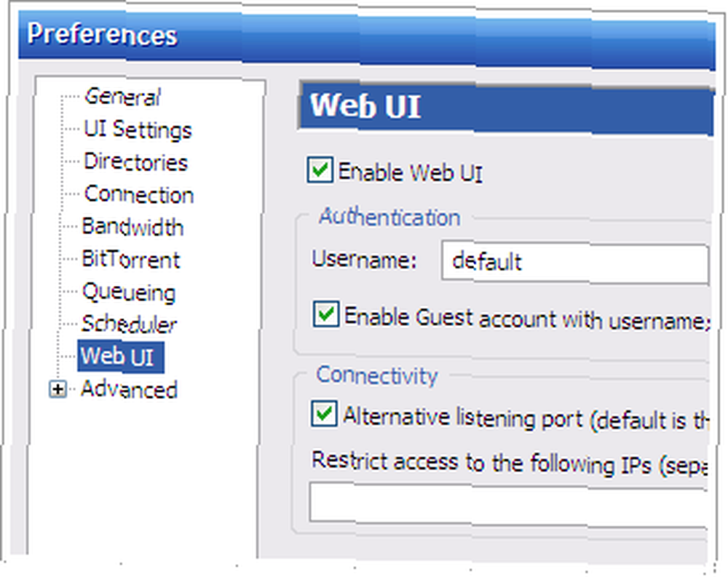Go to the Directories section
This screenshot has height=577, width=728.
(135, 162)
